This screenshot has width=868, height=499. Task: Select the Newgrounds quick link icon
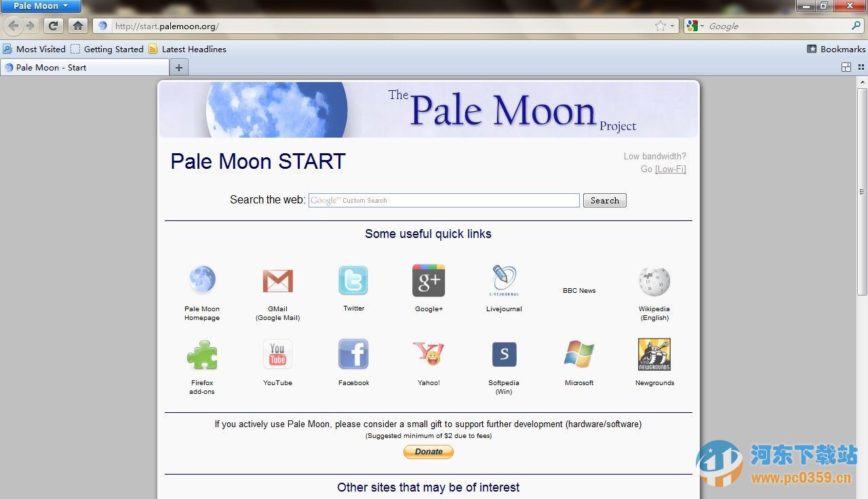click(654, 354)
